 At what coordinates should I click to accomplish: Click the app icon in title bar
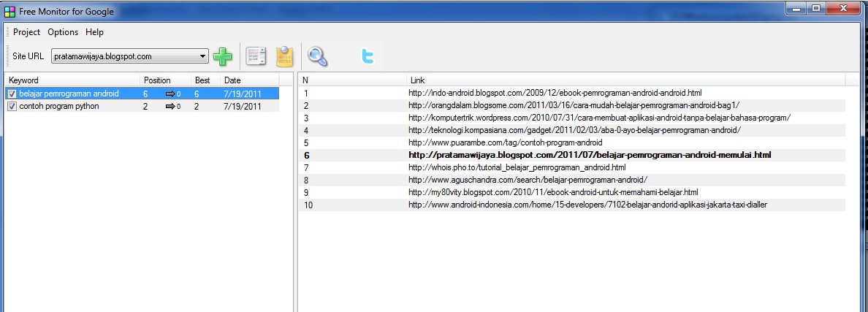pyautogui.click(x=9, y=11)
